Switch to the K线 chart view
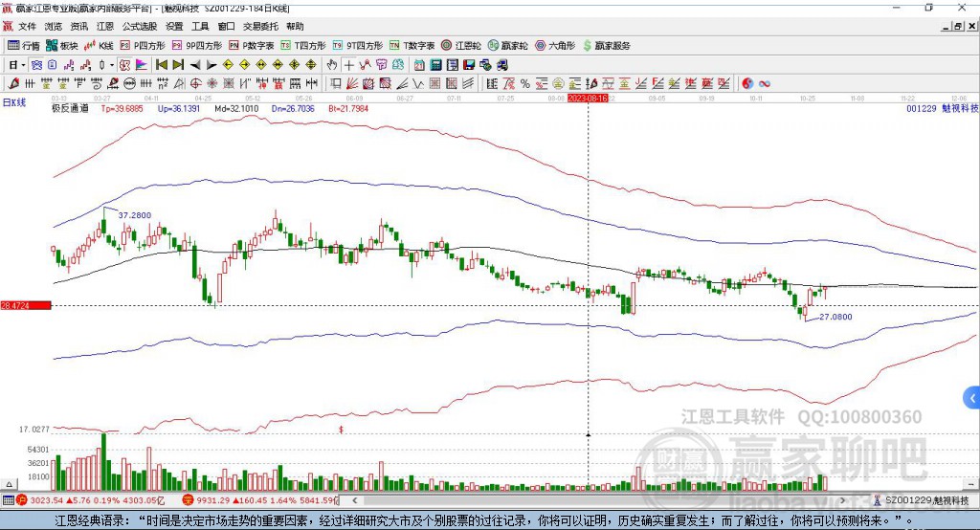 click(x=99, y=46)
